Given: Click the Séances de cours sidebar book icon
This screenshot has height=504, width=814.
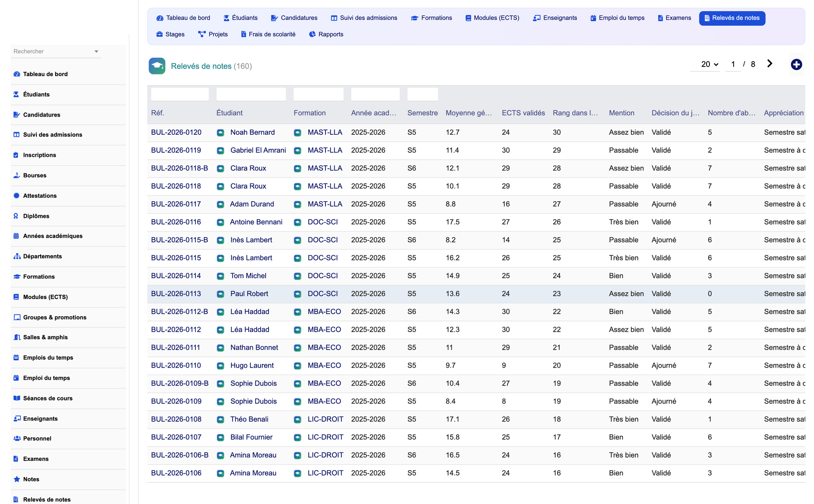Looking at the screenshot, I should coord(17,398).
